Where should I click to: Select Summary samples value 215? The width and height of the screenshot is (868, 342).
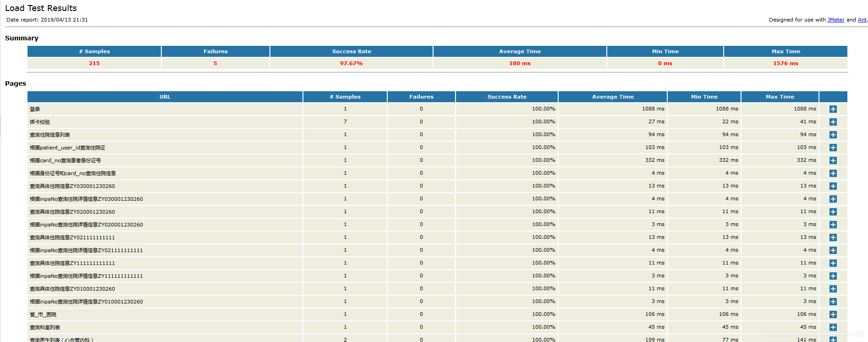pos(94,63)
